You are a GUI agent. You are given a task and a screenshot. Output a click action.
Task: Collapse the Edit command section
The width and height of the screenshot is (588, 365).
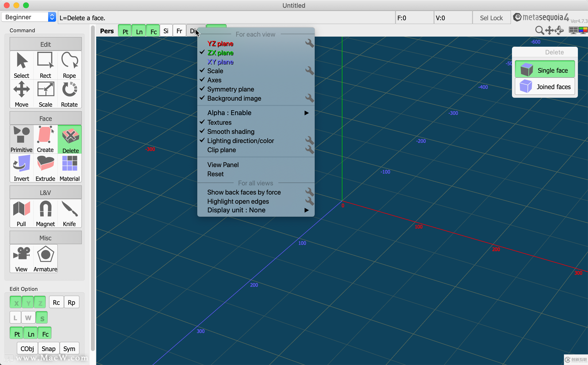45,44
